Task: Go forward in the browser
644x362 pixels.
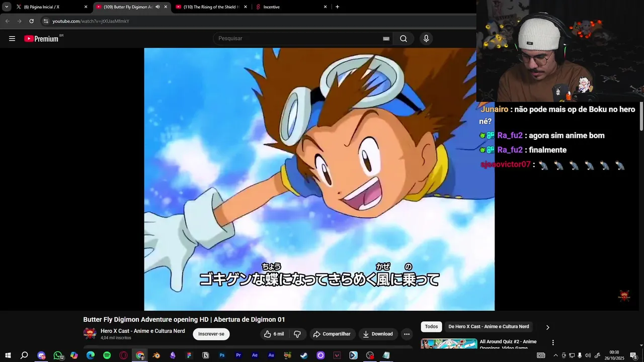Action: click(19, 21)
